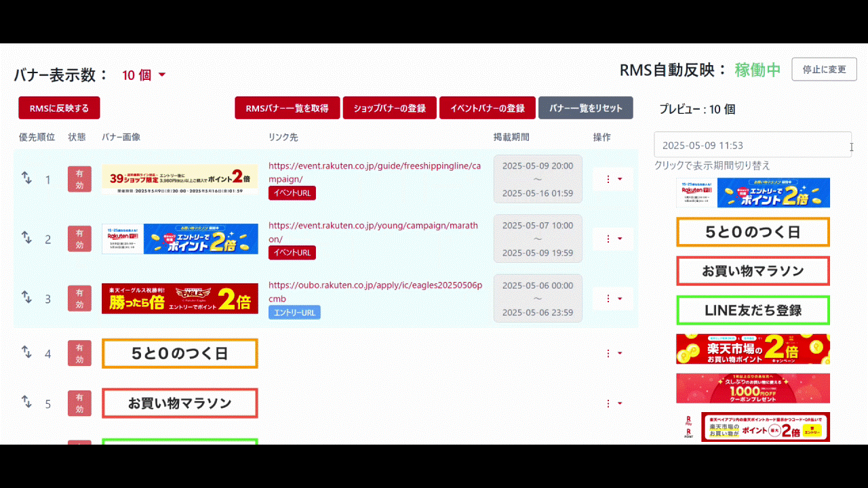Click the エントリーURL tag in row 3
Screen dimensions: 868x488
294,312
